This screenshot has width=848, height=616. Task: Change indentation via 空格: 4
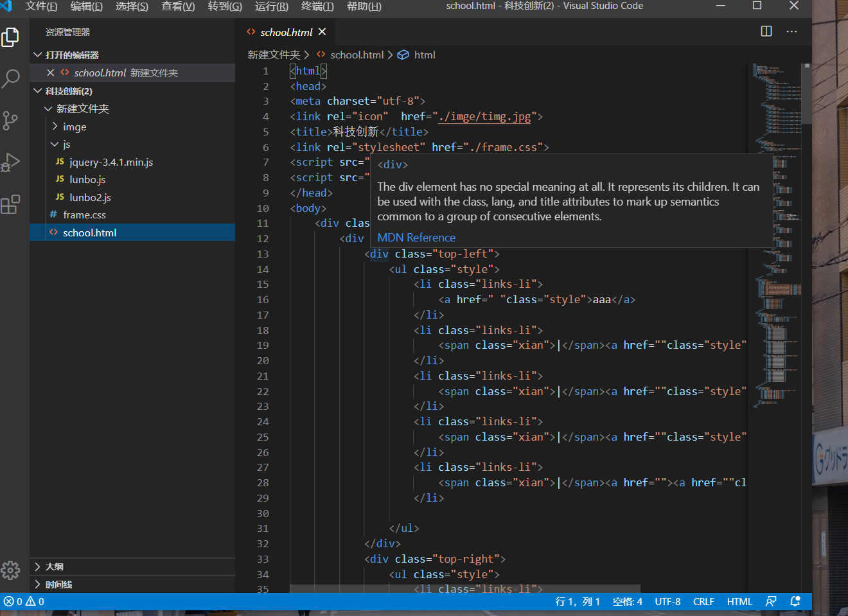[x=628, y=602]
